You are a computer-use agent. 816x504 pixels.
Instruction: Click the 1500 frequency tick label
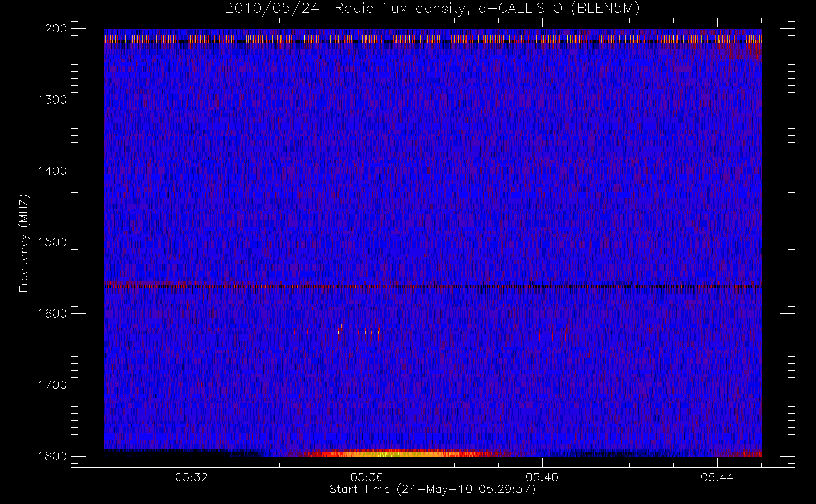pos(52,242)
